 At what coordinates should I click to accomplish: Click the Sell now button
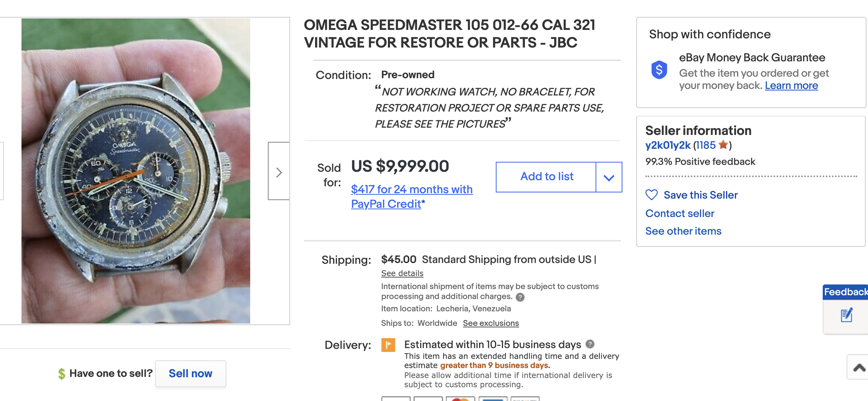click(190, 373)
